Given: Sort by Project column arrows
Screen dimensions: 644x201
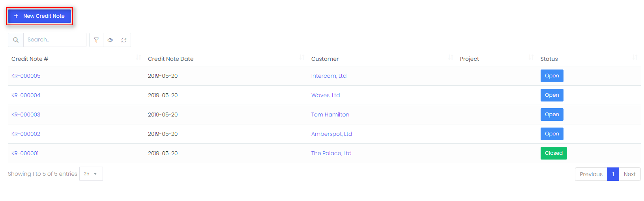Looking at the screenshot, I should (531, 58).
